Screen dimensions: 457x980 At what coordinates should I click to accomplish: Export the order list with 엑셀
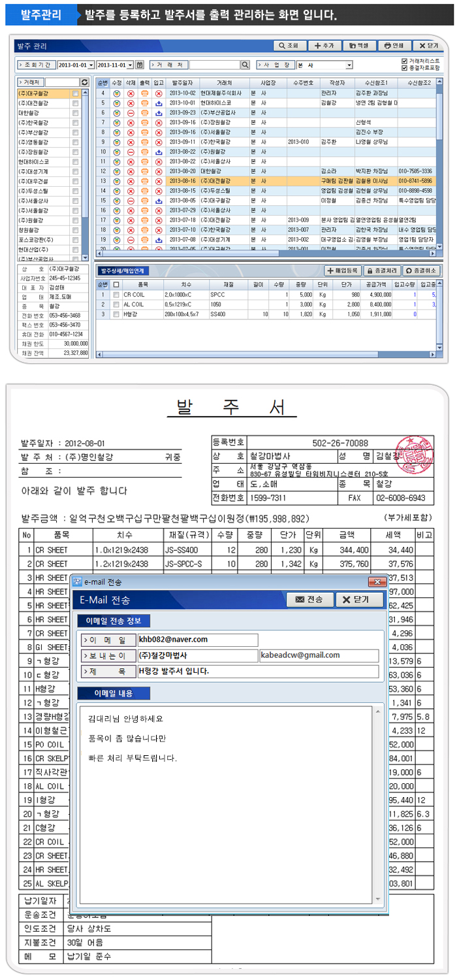(359, 46)
